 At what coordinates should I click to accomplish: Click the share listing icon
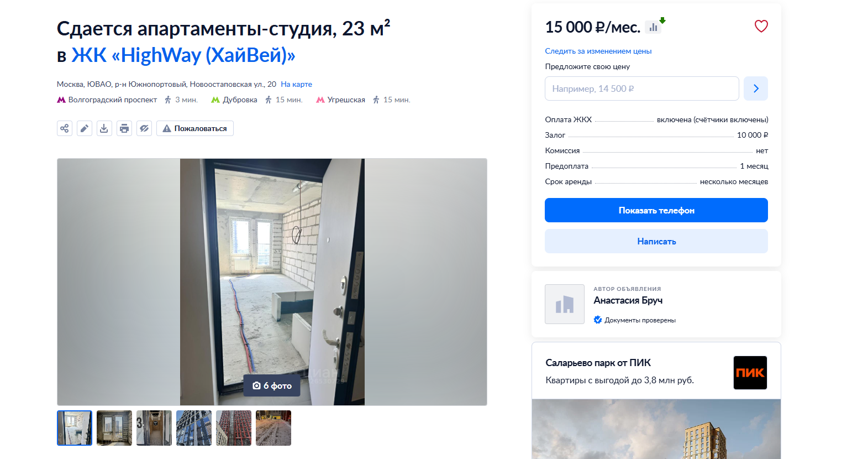(65, 128)
